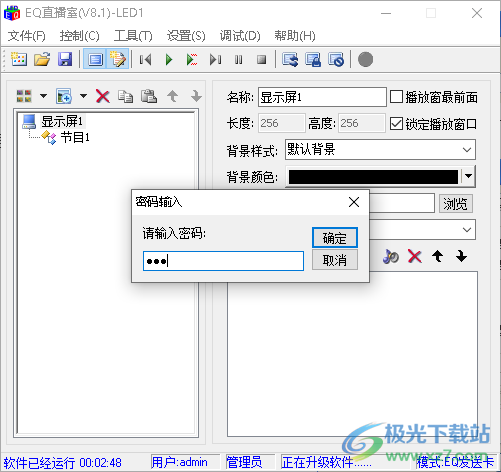Screen dimensions: 501x472
Task: Click the gray circle status icon
Action: [365, 60]
